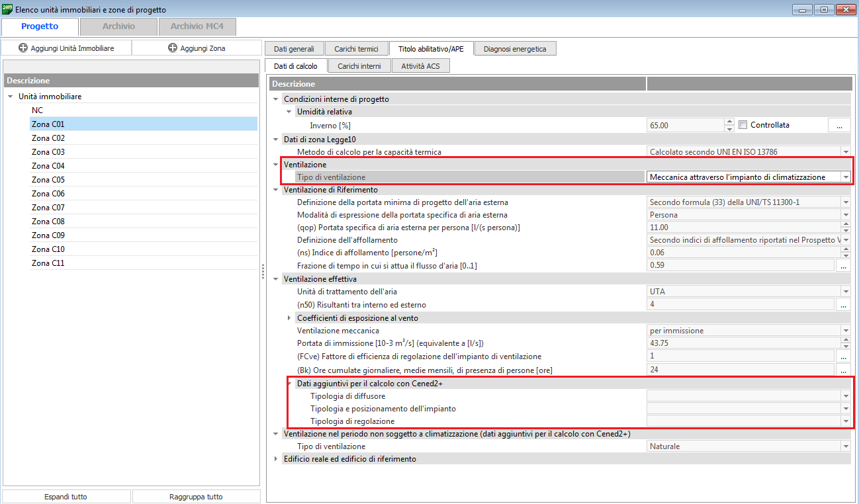Click ellipsis button for n50 Risultanti row
This screenshot has width=859, height=504.
(842, 305)
